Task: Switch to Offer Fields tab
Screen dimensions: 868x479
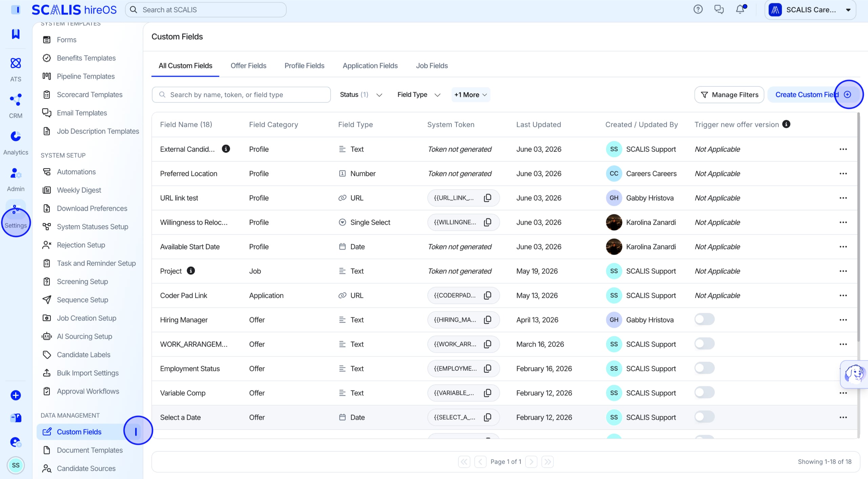Action: [248, 66]
